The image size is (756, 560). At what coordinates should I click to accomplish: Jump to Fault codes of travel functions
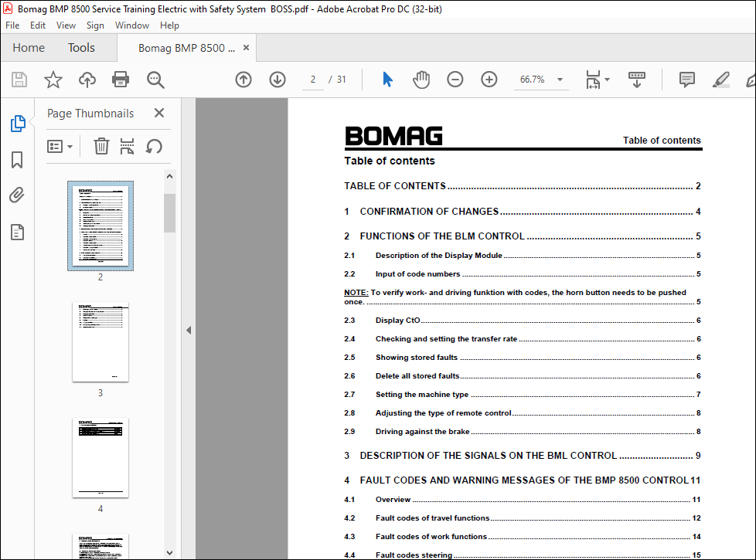522,518
